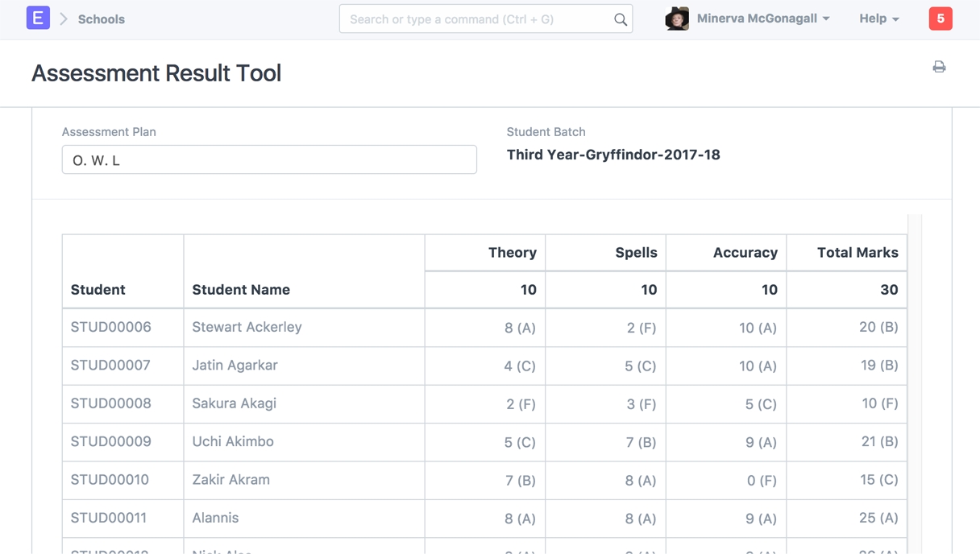
Task: Select Sakura Akagi's Spells score 3 (F)
Action: point(641,404)
